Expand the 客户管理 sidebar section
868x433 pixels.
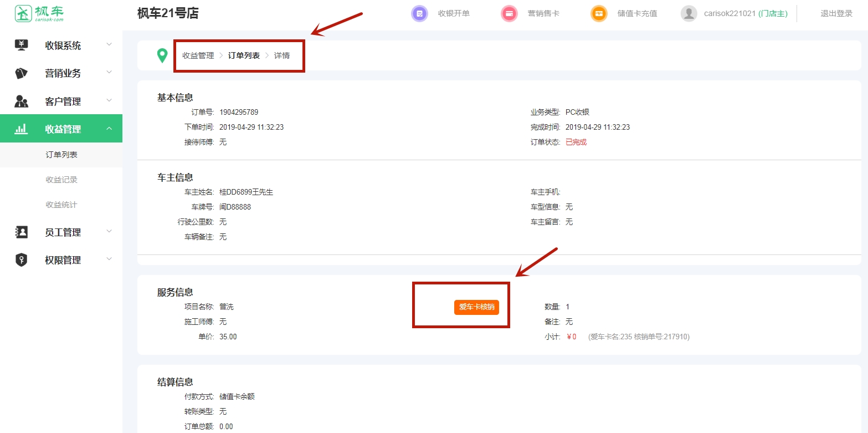(x=63, y=101)
